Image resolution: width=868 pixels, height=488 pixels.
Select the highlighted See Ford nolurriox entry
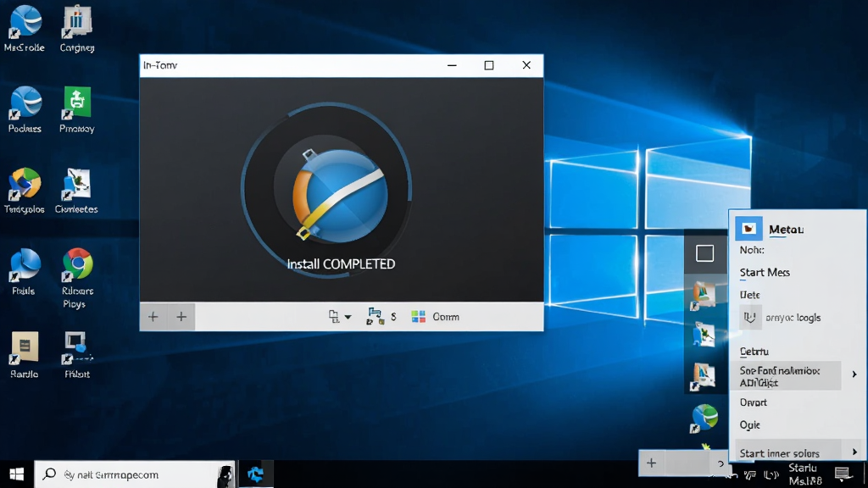[x=786, y=376]
